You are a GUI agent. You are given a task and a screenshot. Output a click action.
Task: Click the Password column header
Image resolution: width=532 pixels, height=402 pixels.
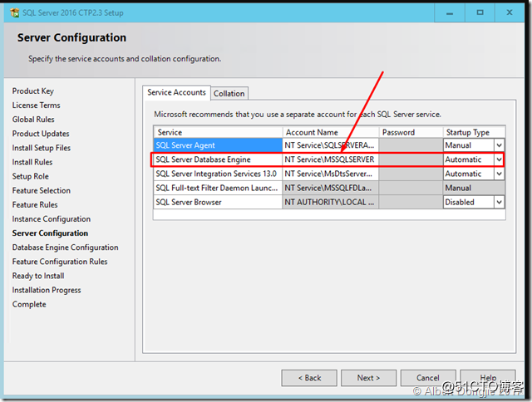point(411,132)
